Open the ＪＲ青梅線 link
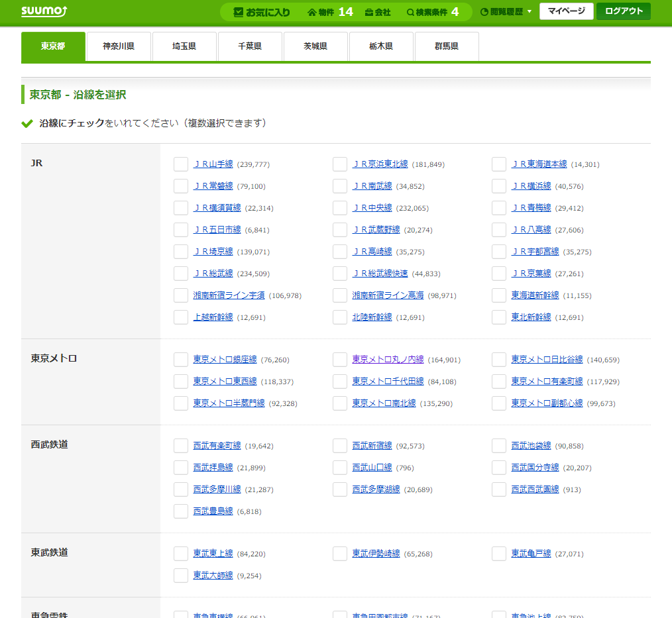The height and width of the screenshot is (618, 672). (x=531, y=208)
